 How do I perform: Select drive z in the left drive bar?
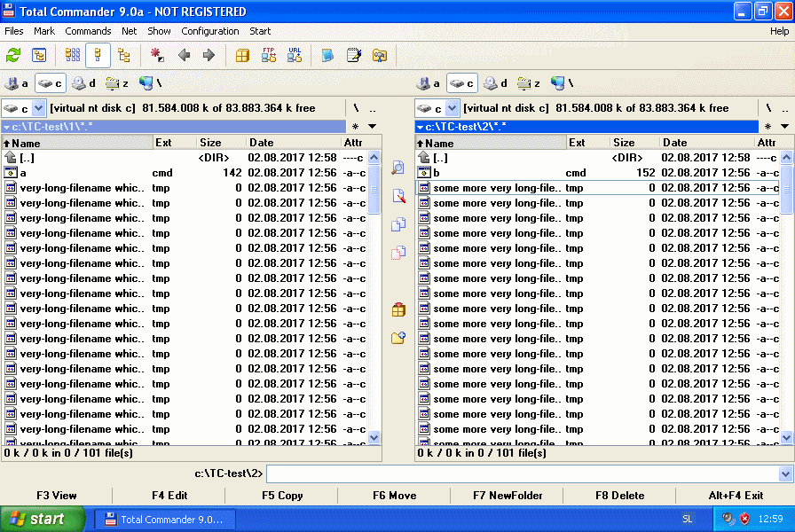pos(118,83)
